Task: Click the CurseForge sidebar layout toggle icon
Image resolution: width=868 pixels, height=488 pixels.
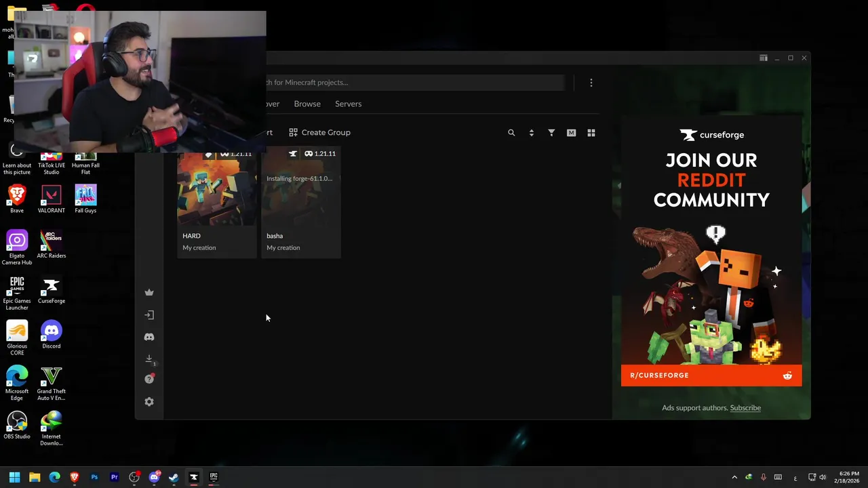Action: (764, 58)
